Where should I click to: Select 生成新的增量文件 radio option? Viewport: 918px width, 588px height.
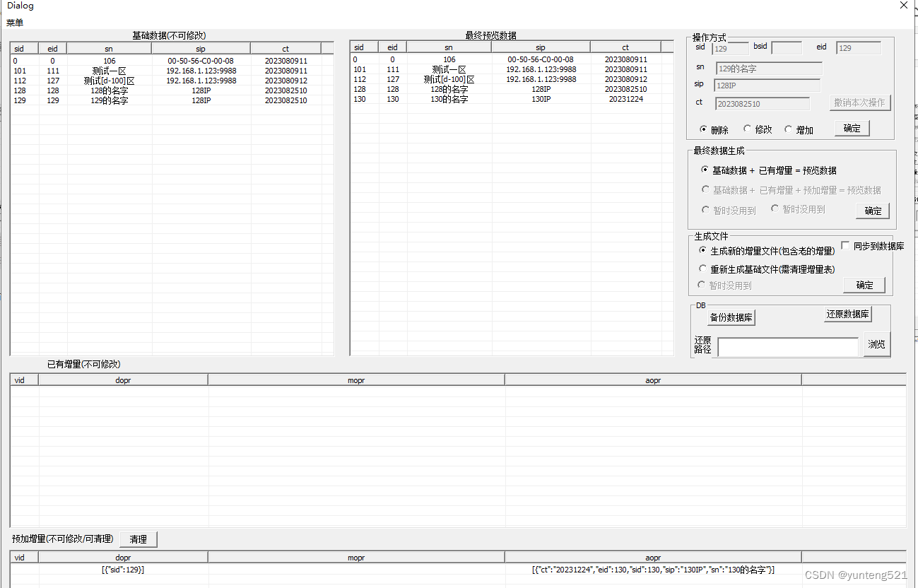coord(767,251)
